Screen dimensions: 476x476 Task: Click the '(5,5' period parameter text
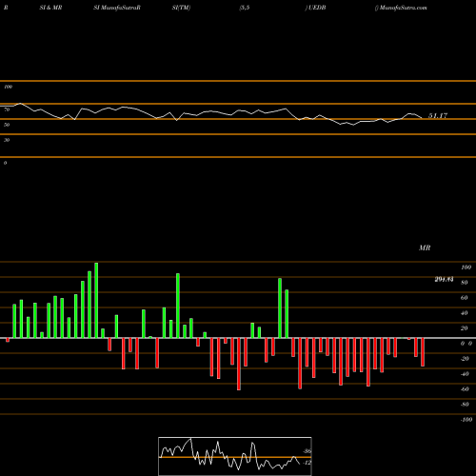245,8
